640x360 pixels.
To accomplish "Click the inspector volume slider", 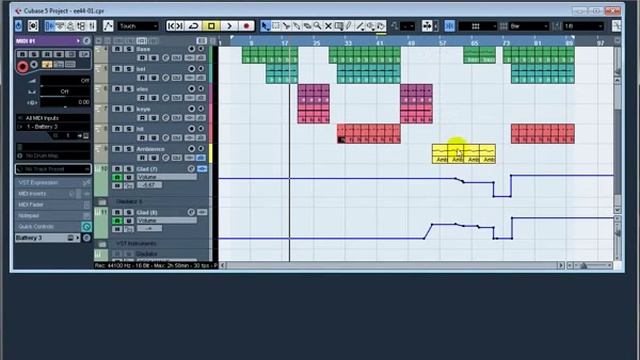I will (64, 81).
